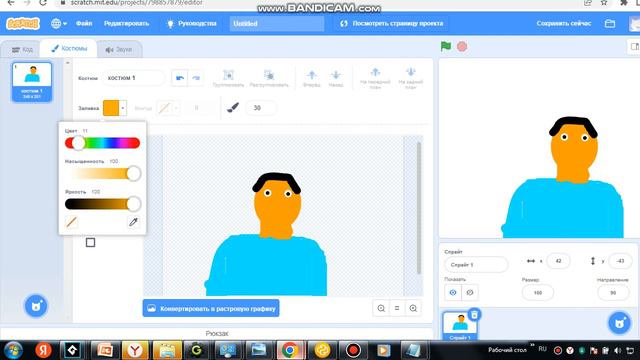Image resolution: width=640 pixels, height=360 pixels.
Task: Switch to the Звуки tab
Action: click(x=119, y=49)
